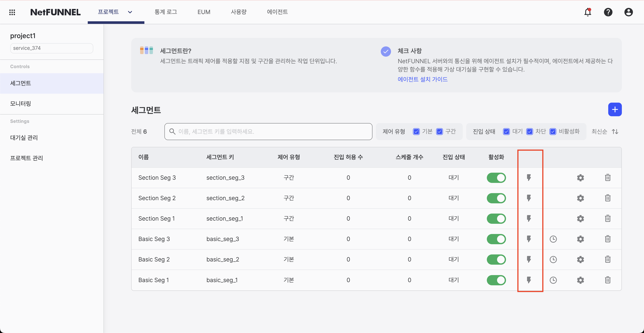Image resolution: width=644 pixels, height=333 pixels.
Task: Uncheck the 비활성화 entry status filter
Action: [x=553, y=131]
